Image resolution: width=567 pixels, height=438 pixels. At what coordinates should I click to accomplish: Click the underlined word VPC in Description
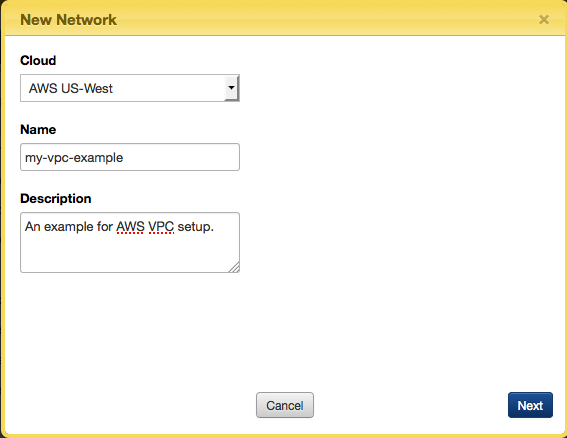pyautogui.click(x=161, y=227)
